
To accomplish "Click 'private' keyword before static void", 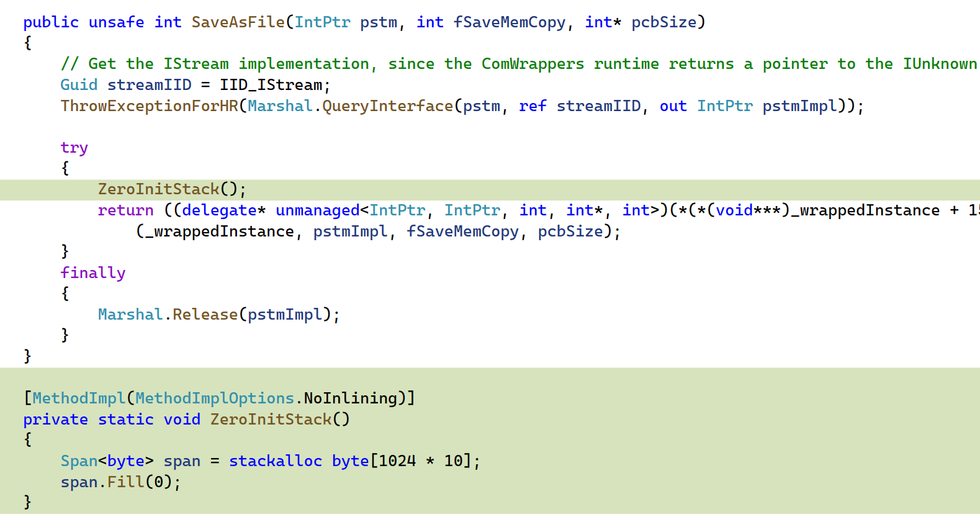I will pyautogui.click(x=56, y=420).
